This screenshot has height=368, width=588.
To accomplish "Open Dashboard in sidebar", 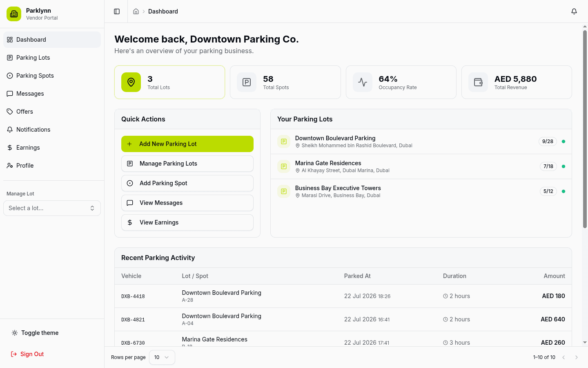I will tap(52, 40).
